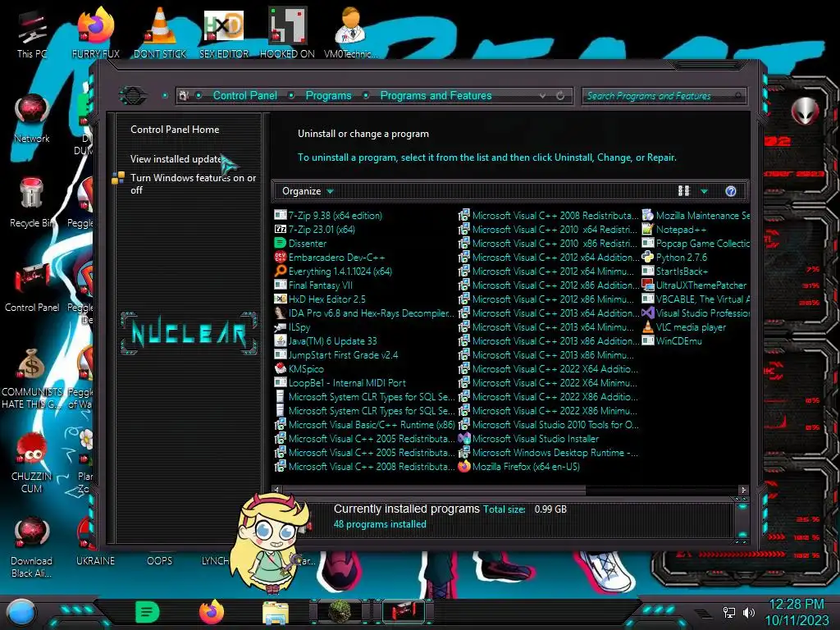
Task: Open the green Dissenter taskbar icon
Action: [148, 612]
